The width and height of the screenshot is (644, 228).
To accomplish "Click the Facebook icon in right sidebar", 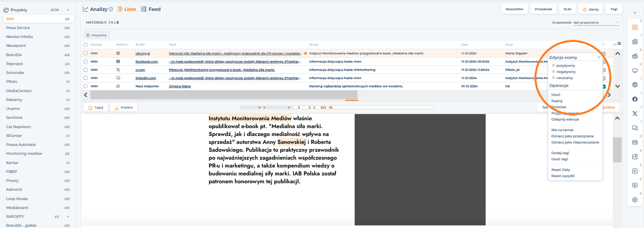I will pyautogui.click(x=635, y=99).
